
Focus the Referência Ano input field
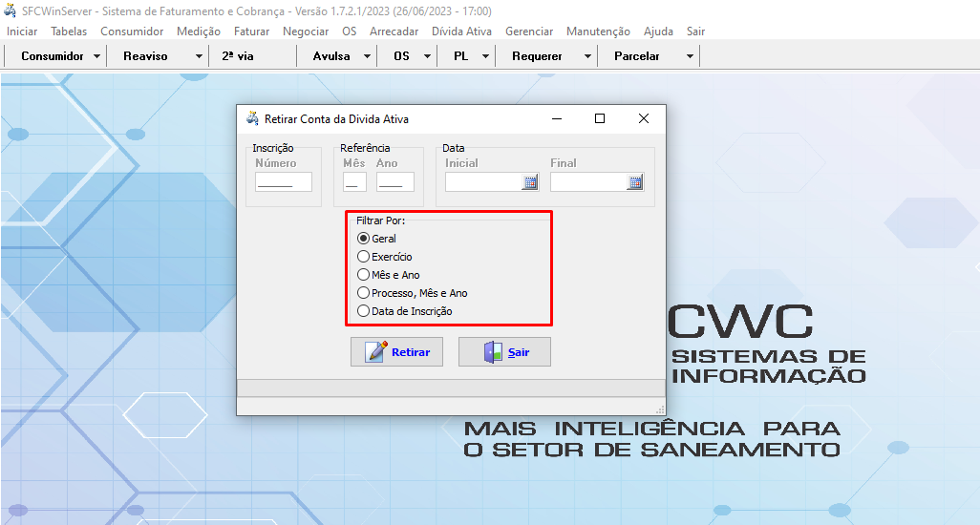click(395, 182)
